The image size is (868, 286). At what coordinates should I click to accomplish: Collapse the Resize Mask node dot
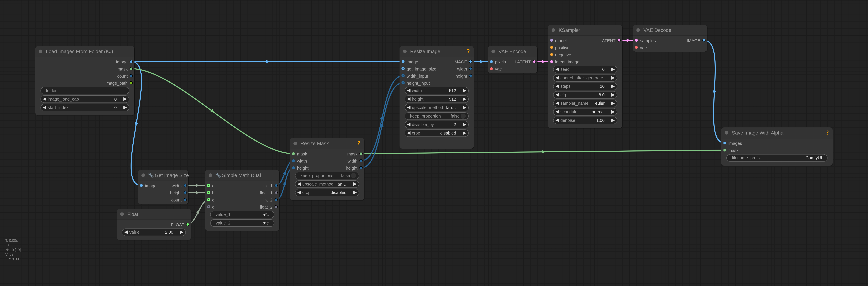[x=295, y=143]
